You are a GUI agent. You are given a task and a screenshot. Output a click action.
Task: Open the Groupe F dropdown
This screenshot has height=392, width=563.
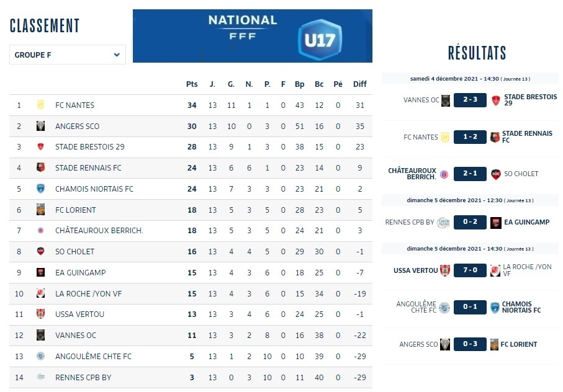(67, 55)
